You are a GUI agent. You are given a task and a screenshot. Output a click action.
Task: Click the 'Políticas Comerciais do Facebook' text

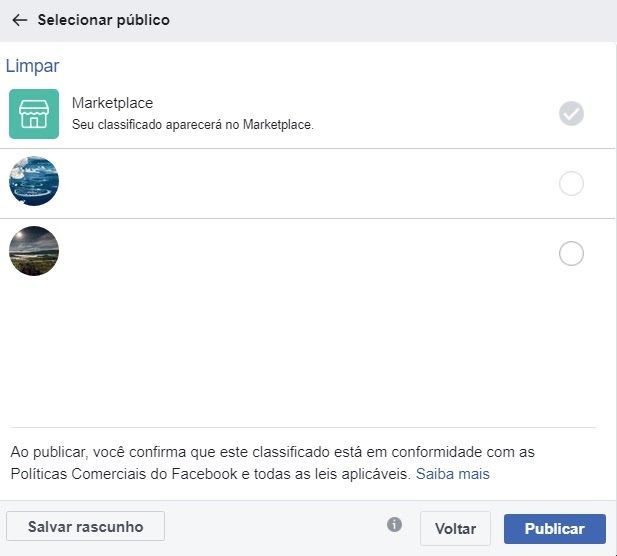coord(124,474)
